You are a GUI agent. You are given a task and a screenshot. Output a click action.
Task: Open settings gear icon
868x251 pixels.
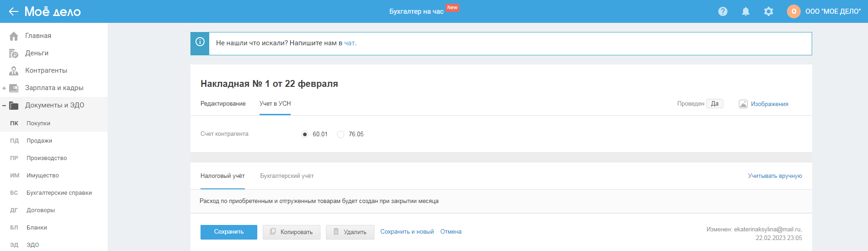(x=768, y=11)
